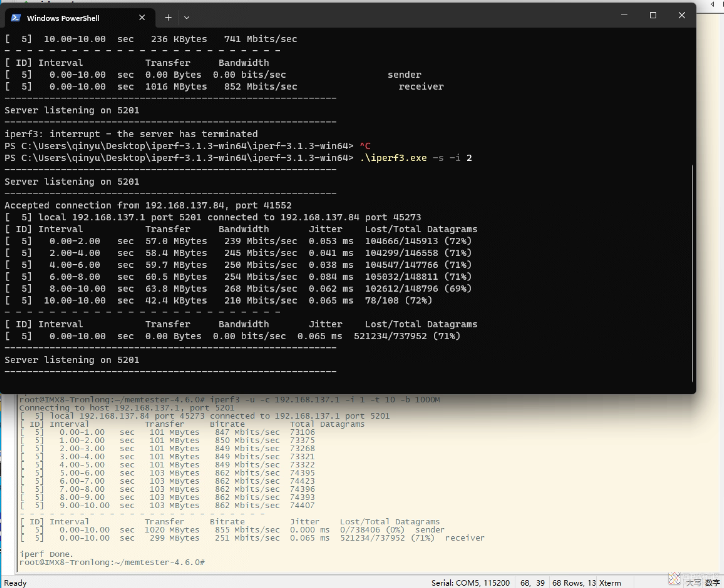This screenshot has height=588, width=724.
Task: Click "78/108 (72%)" datagram value
Action: pos(398,301)
